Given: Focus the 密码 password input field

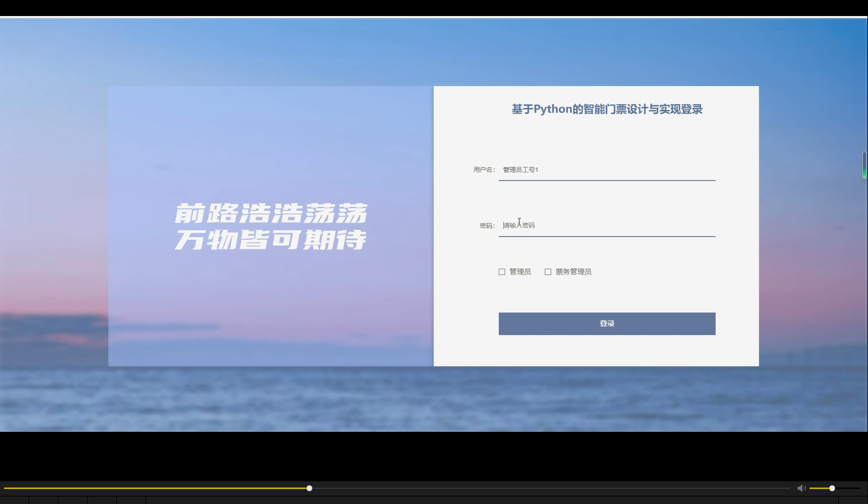Looking at the screenshot, I should [x=606, y=225].
